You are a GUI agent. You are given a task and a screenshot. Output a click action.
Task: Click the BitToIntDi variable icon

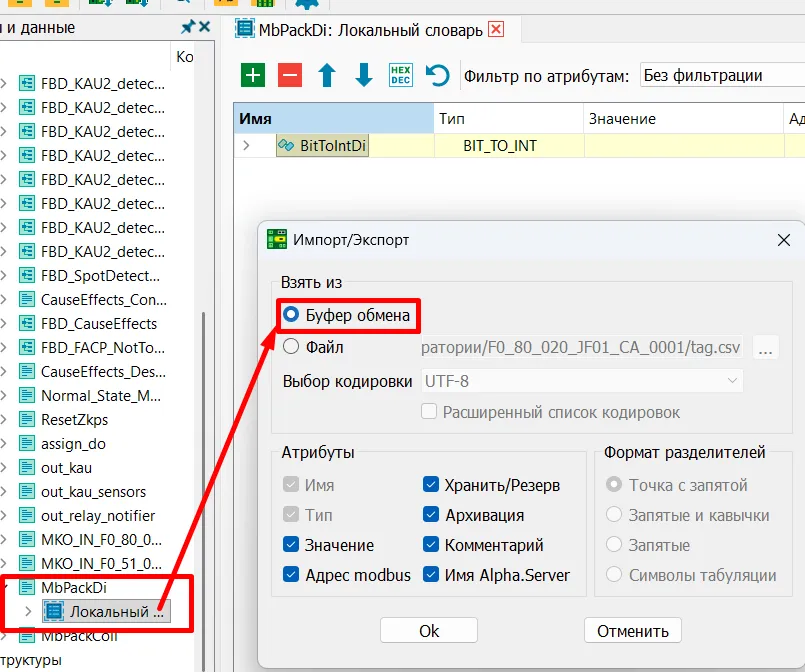click(x=285, y=145)
